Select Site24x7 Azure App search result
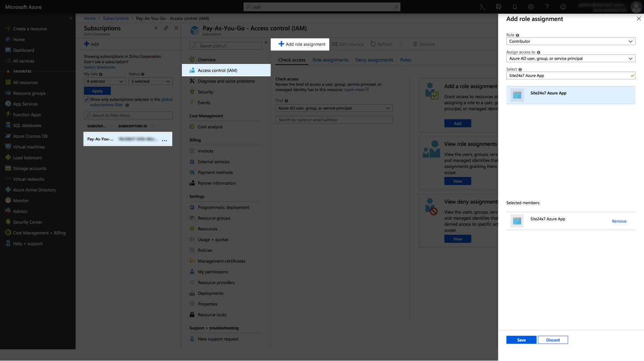 coord(571,95)
